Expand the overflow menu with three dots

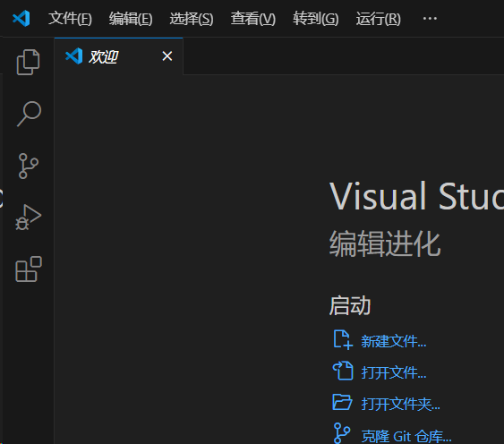430,18
